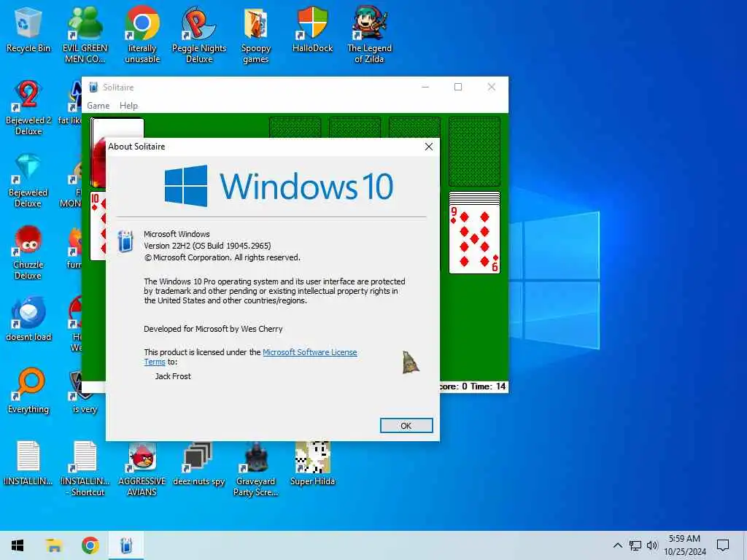Select the Super Hilda icon
The image size is (747, 560).
point(312,463)
